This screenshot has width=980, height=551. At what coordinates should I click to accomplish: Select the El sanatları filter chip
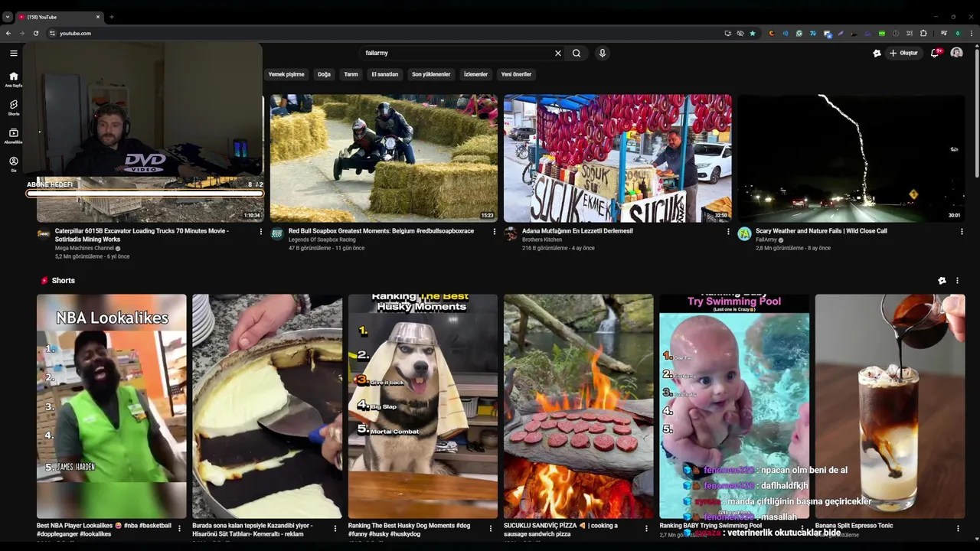tap(385, 74)
